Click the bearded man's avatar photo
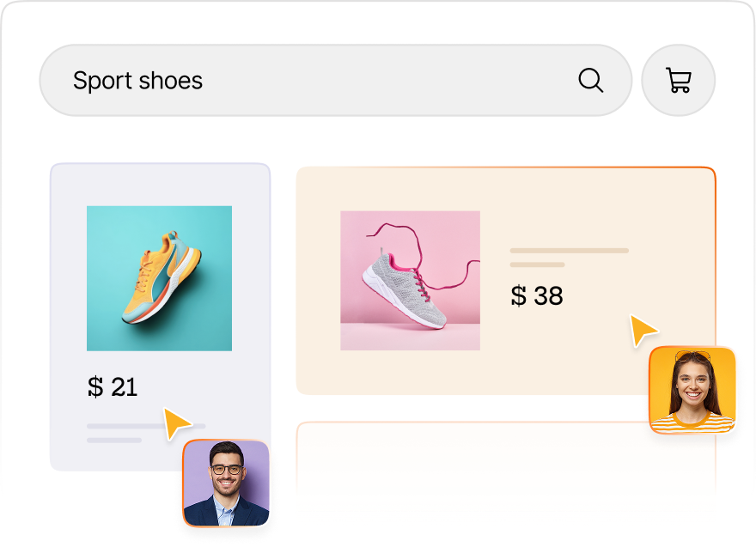Image resolution: width=756 pixels, height=547 pixels. [x=226, y=483]
